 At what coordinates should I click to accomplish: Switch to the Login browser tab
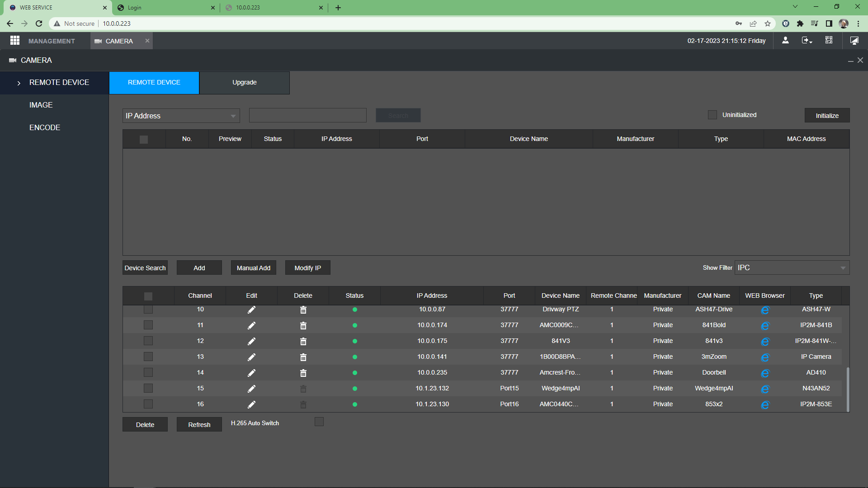(166, 7)
